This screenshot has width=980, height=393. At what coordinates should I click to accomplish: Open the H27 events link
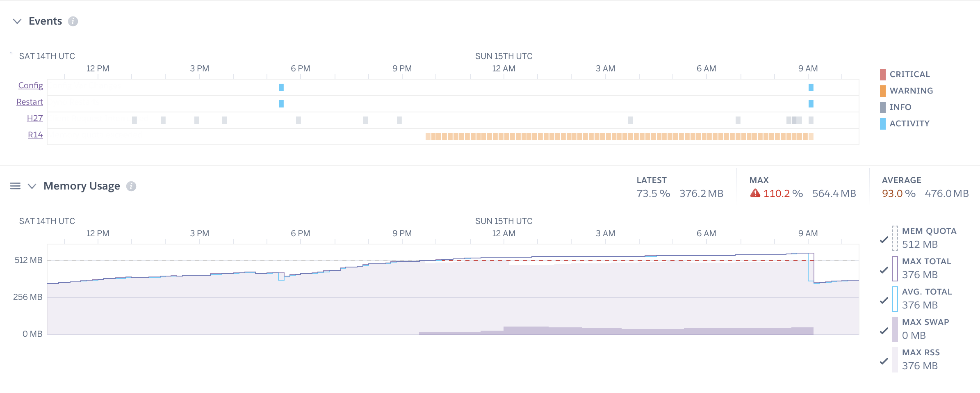coord(35,118)
